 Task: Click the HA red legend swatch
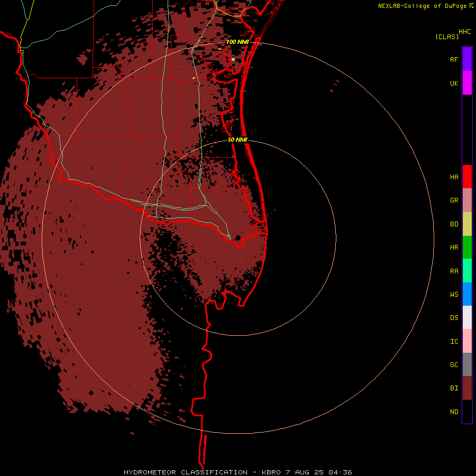[467, 177]
